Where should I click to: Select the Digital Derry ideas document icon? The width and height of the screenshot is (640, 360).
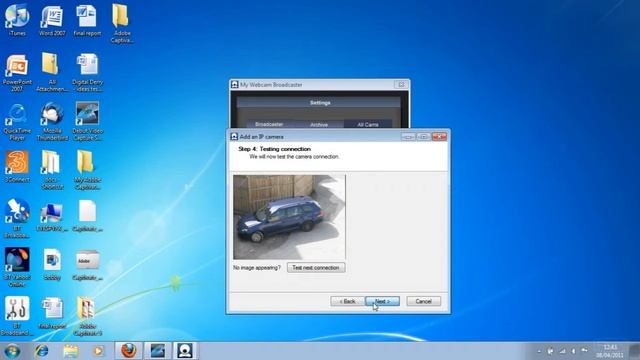coord(87,73)
